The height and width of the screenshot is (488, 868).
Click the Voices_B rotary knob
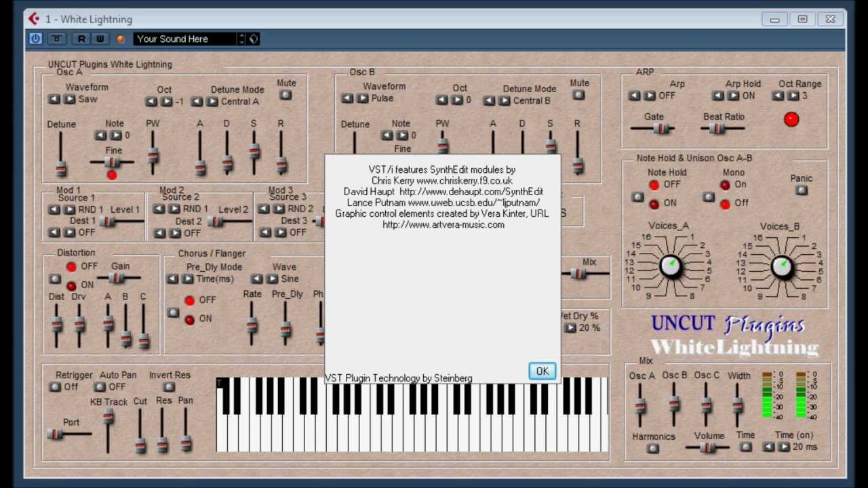pos(782,266)
